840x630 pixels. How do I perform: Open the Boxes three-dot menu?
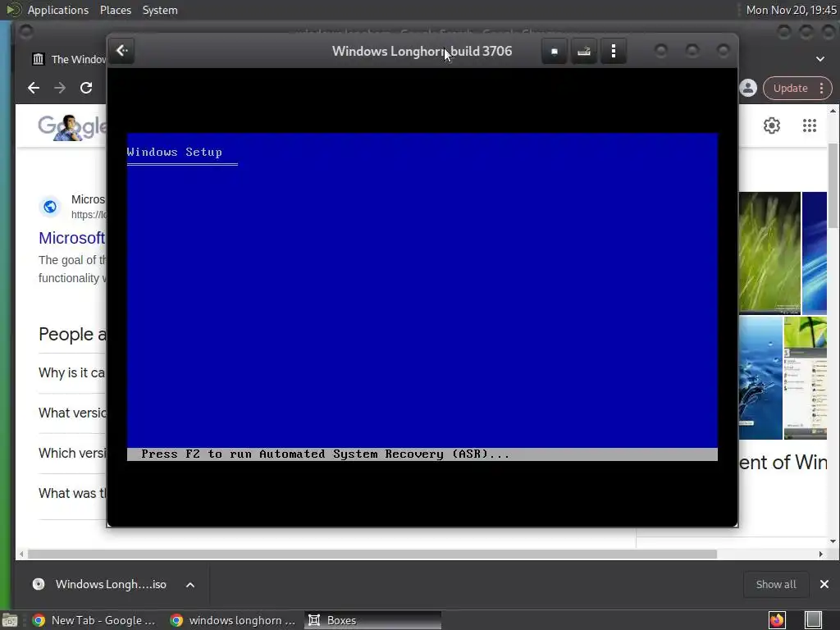click(614, 52)
